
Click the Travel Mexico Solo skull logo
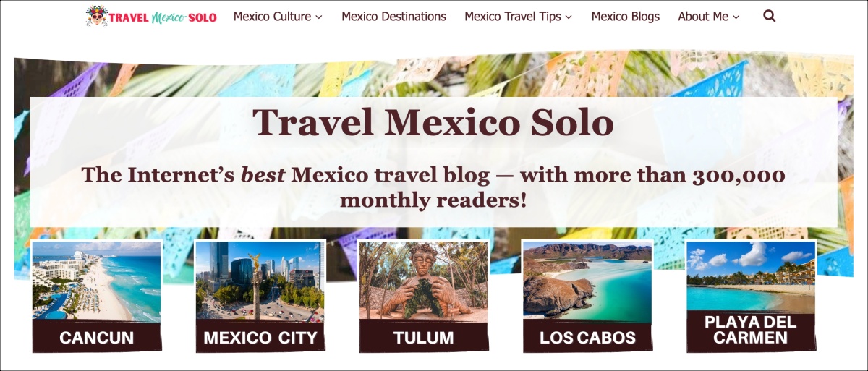pyautogui.click(x=95, y=16)
